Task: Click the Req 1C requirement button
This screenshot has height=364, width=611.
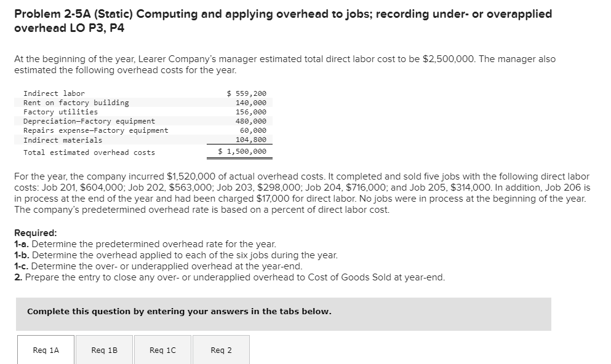Action: click(x=162, y=349)
